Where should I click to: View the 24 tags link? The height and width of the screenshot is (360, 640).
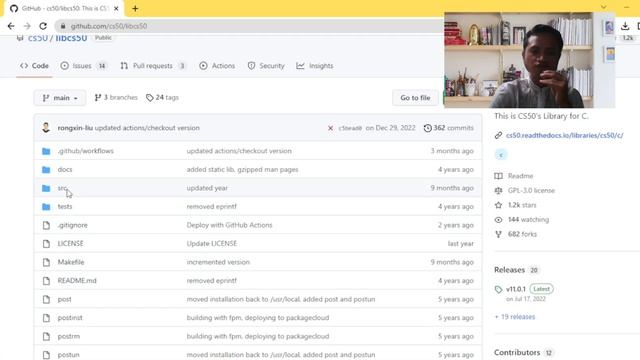click(x=162, y=98)
